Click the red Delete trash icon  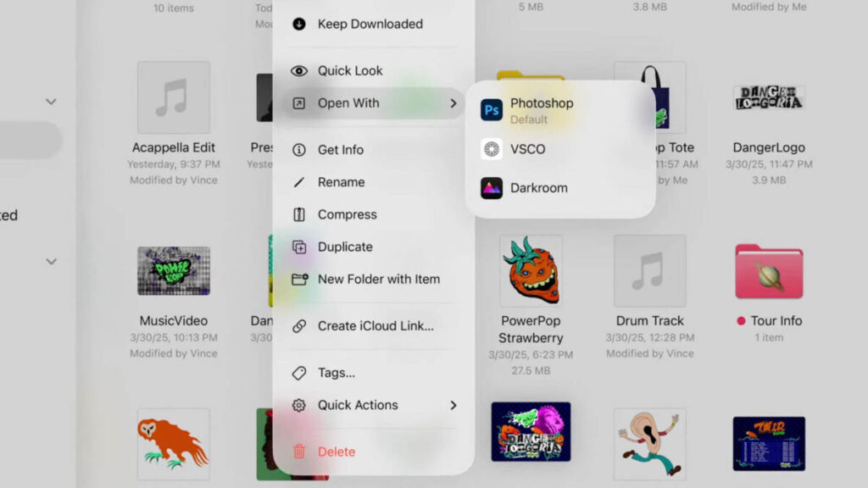click(x=299, y=452)
